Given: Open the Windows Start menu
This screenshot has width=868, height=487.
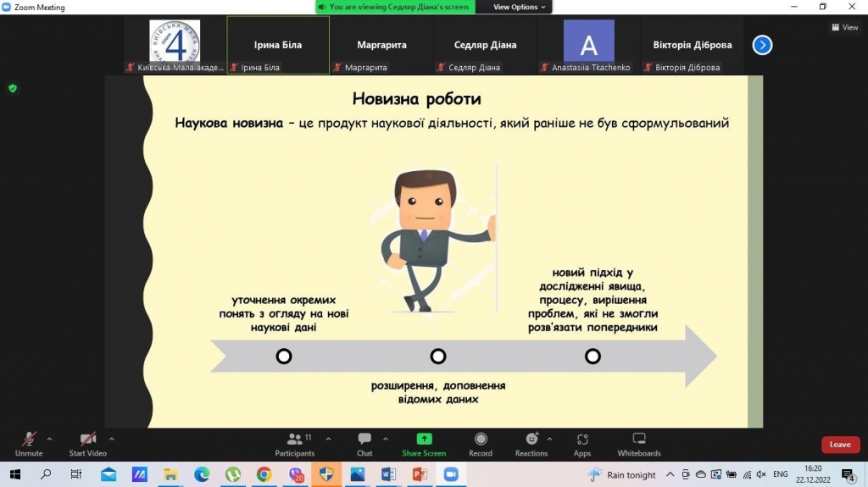Looking at the screenshot, I should tap(15, 474).
